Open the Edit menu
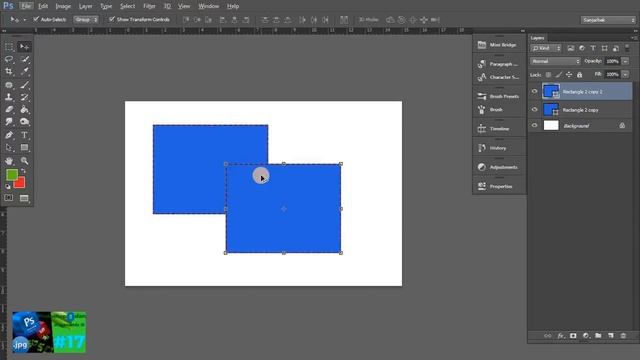This screenshot has width=640, height=360. pyautogui.click(x=43, y=6)
